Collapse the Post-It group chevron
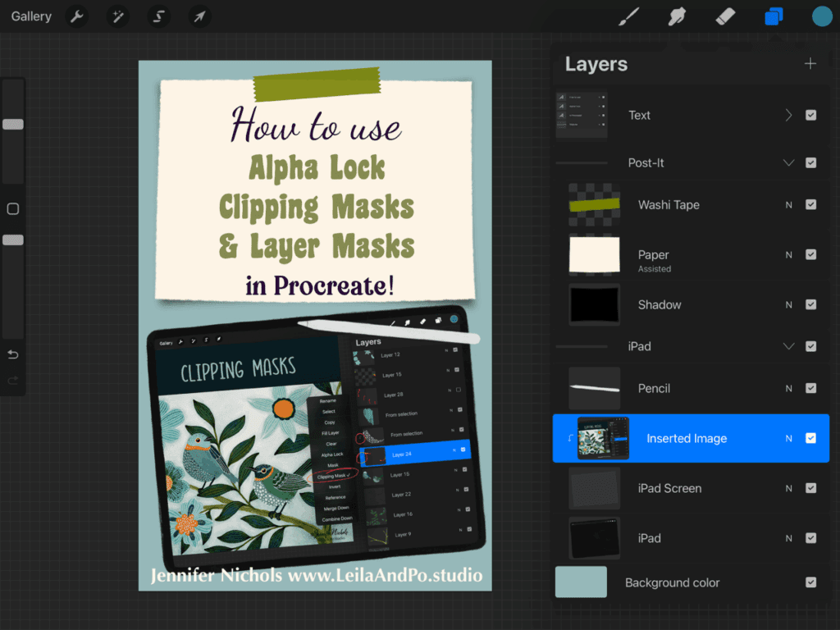 coord(788,163)
